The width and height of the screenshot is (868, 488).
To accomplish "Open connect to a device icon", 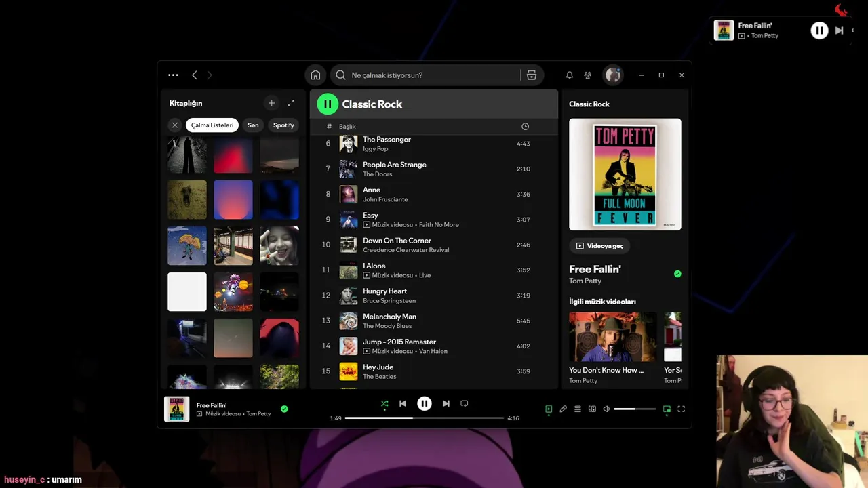I will point(592,409).
